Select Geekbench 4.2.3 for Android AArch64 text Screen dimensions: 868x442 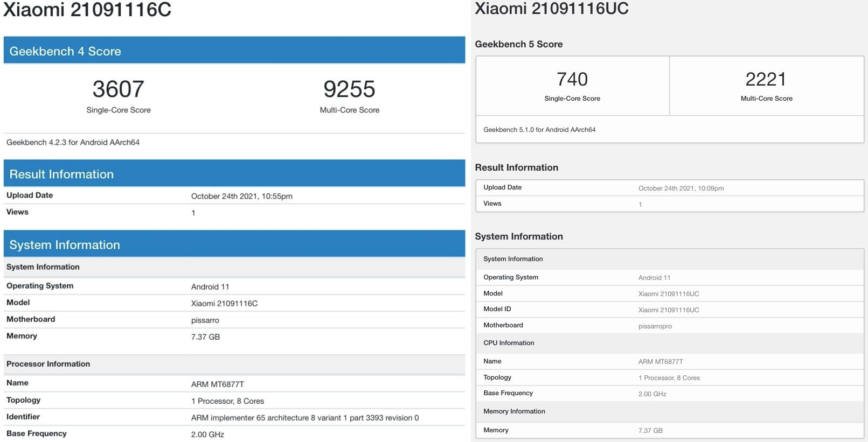pos(73,142)
